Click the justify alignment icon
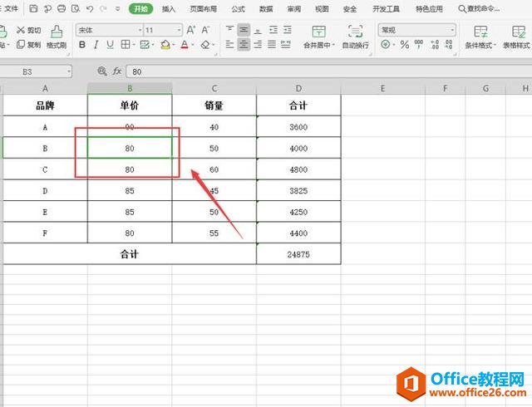The image size is (532, 407). [272, 44]
